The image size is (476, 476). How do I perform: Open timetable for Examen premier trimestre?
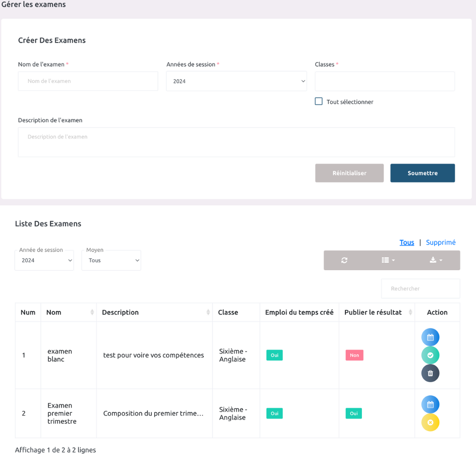tap(430, 405)
